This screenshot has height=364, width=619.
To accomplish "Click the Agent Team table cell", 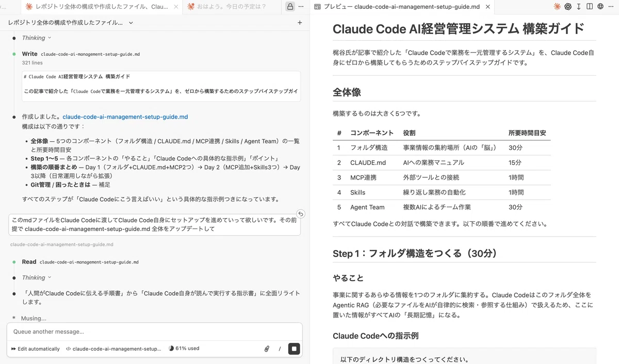I will click(x=367, y=207).
